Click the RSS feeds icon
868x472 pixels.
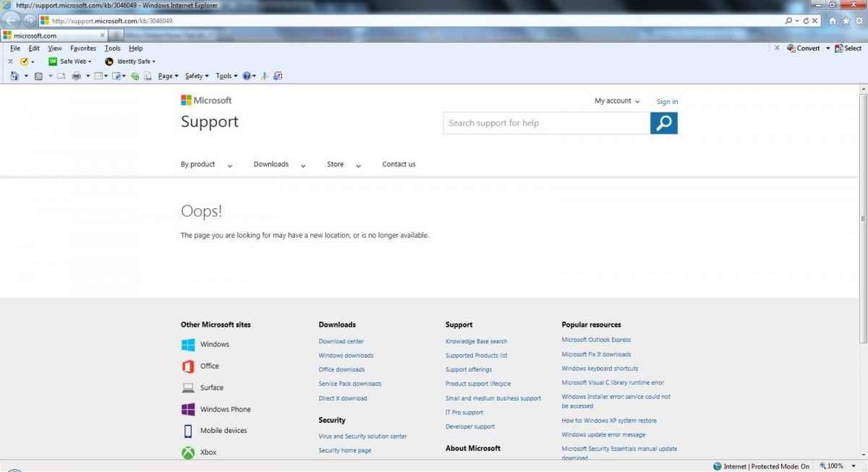[38, 75]
